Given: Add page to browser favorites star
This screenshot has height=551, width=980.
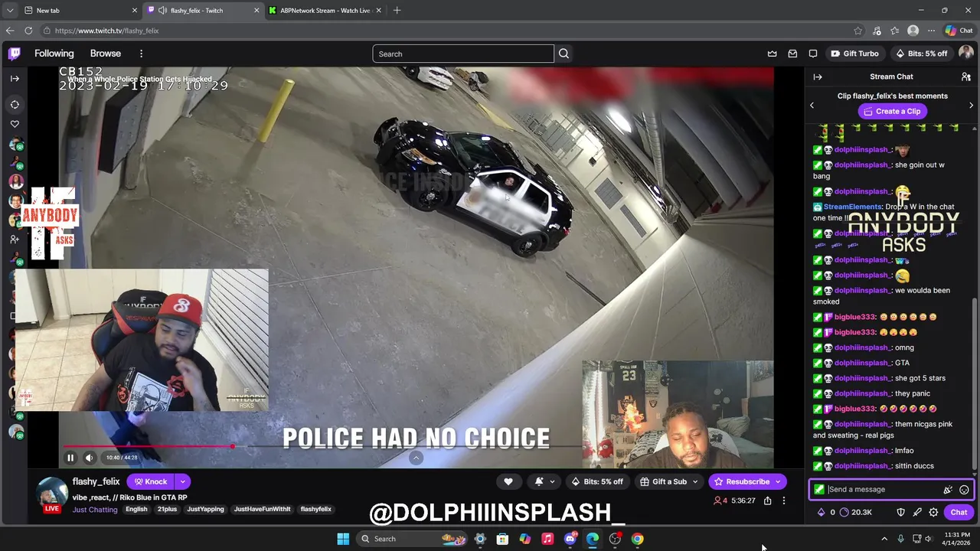Looking at the screenshot, I should [x=857, y=31].
